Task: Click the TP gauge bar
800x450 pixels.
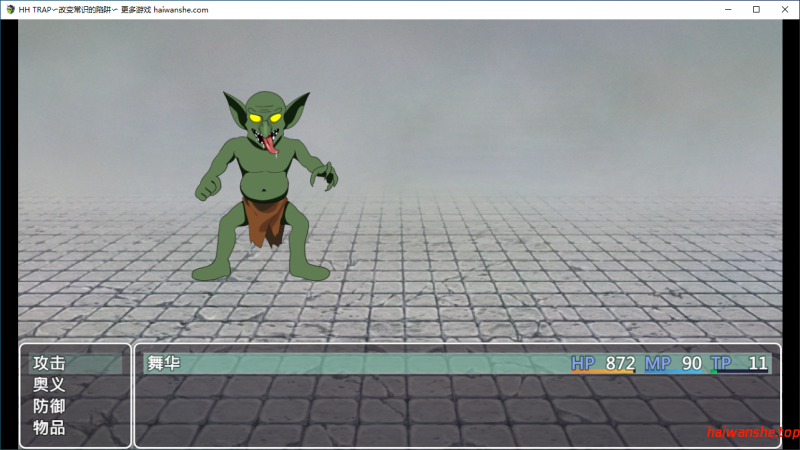Action: [x=739, y=372]
